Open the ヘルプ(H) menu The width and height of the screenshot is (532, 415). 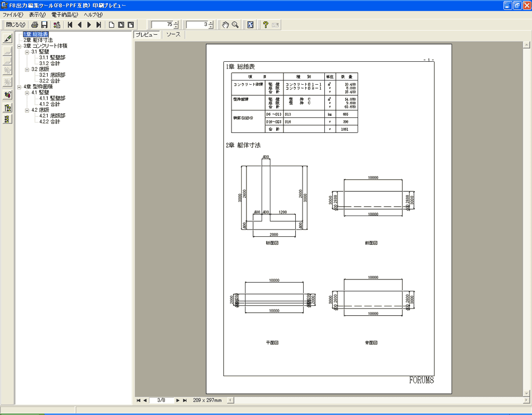(x=93, y=15)
